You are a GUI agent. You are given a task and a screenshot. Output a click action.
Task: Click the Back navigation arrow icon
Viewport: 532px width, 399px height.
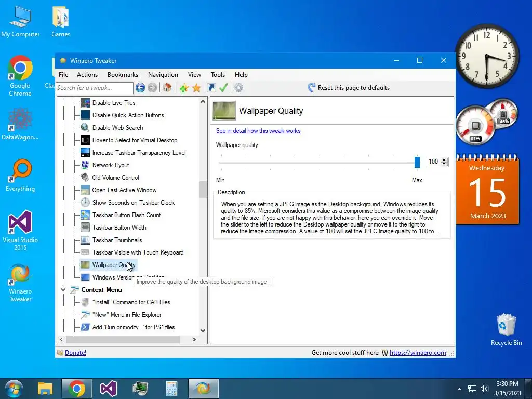pos(140,88)
